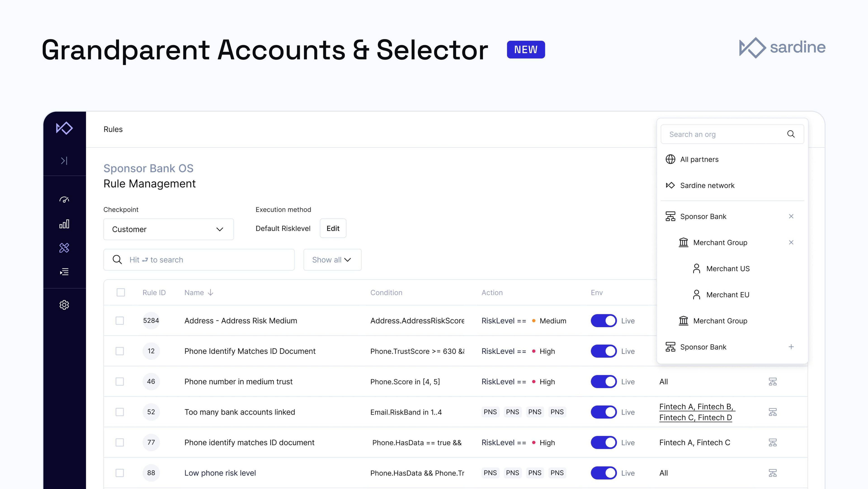
Task: Tick the checkbox for rule 46
Action: pyautogui.click(x=120, y=381)
